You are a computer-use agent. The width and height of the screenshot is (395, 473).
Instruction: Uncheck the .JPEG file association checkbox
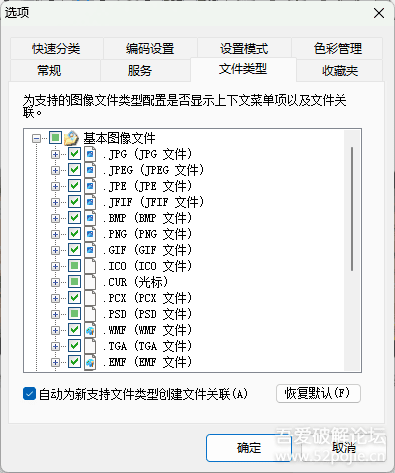coord(74,170)
